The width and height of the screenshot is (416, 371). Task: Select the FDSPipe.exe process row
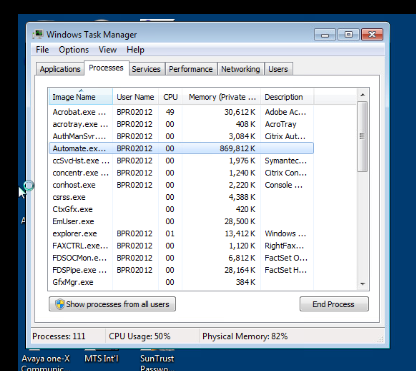[181, 270]
